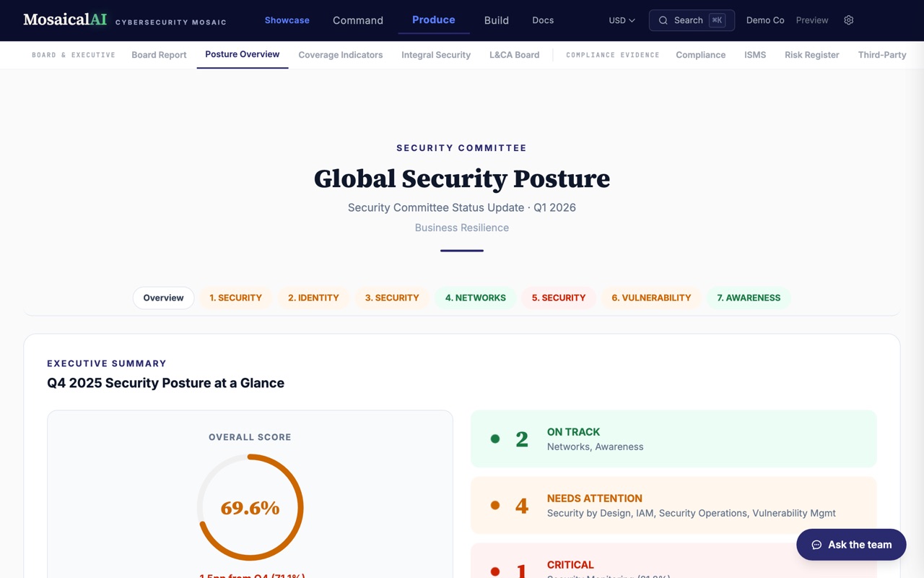Click 'Q4 2025 Security Posture at a Glance'
The height and width of the screenshot is (578, 924).
click(x=166, y=383)
